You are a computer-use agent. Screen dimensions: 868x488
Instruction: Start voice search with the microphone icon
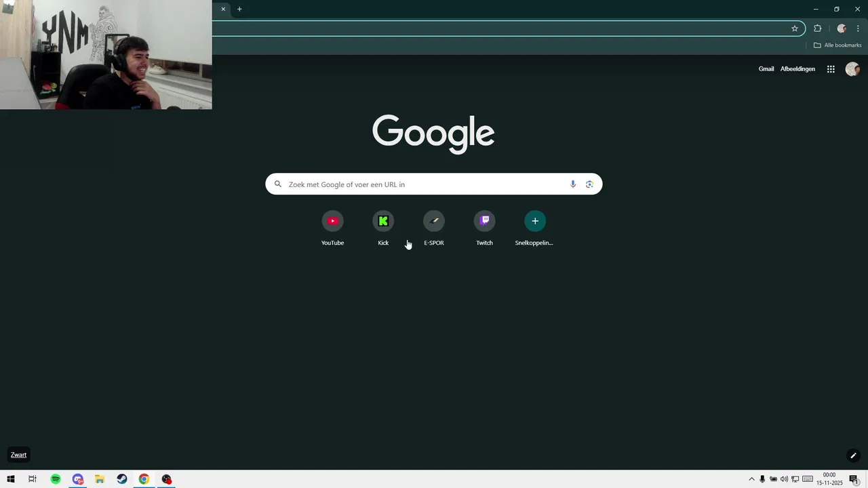tap(573, 184)
